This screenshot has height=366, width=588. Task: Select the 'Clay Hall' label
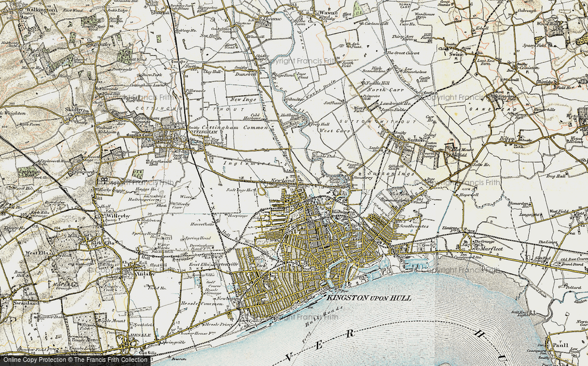point(212,71)
